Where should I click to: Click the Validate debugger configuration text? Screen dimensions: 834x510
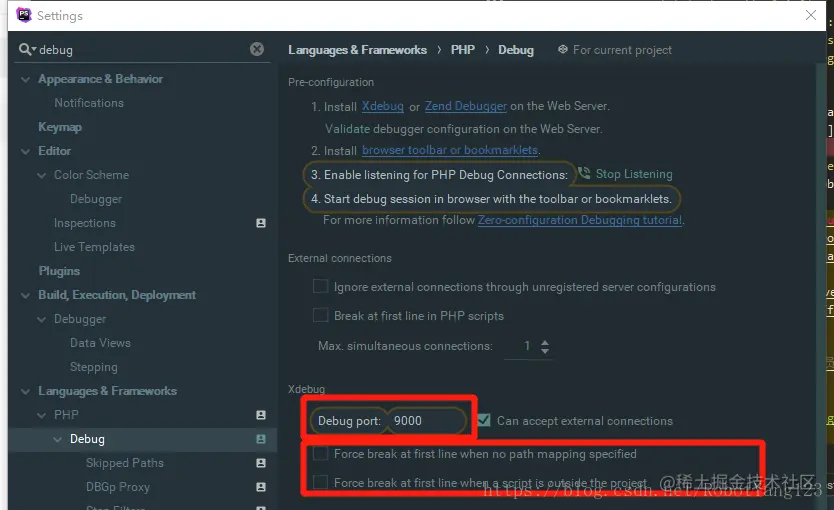point(463,129)
